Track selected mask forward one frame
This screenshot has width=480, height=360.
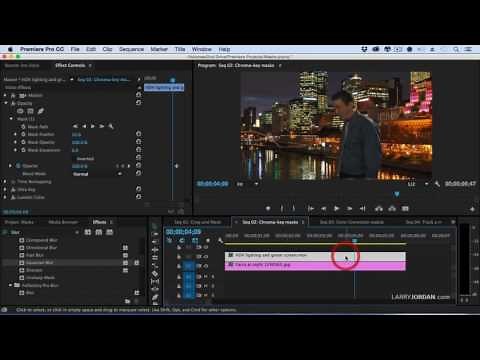point(93,126)
